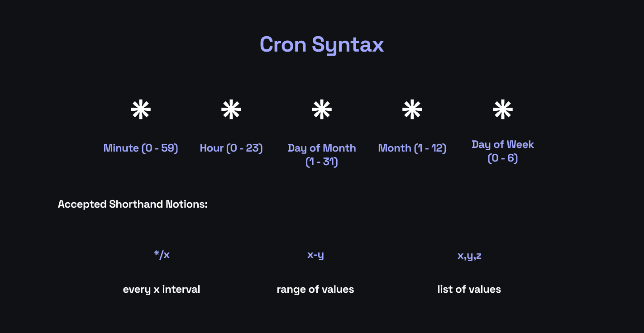This screenshot has height=333, width=644.
Task: Click the asterisk above Day of Month
Action: pyautogui.click(x=322, y=110)
